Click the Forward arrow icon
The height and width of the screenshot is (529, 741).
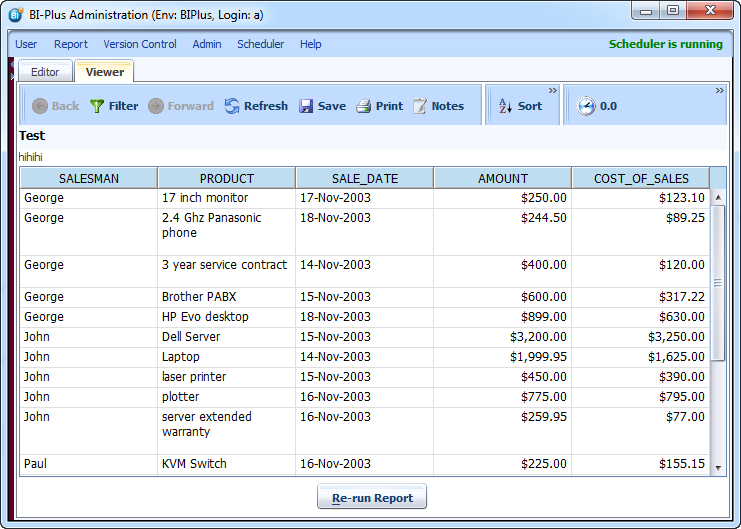pos(156,106)
